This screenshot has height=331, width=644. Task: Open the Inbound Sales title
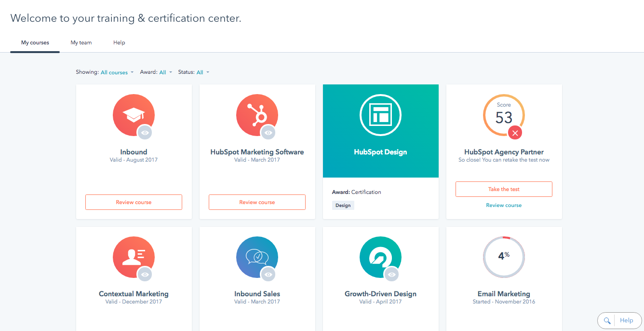click(257, 294)
